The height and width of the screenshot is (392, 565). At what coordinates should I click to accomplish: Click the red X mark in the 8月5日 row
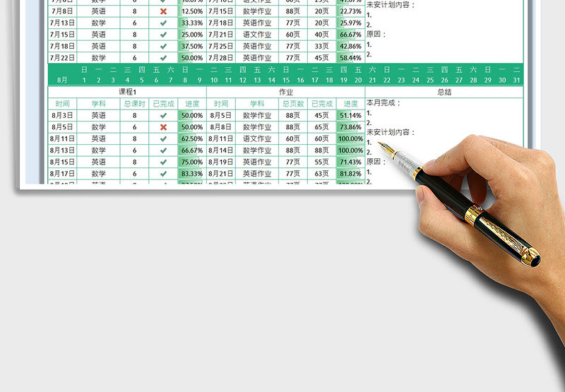163,127
